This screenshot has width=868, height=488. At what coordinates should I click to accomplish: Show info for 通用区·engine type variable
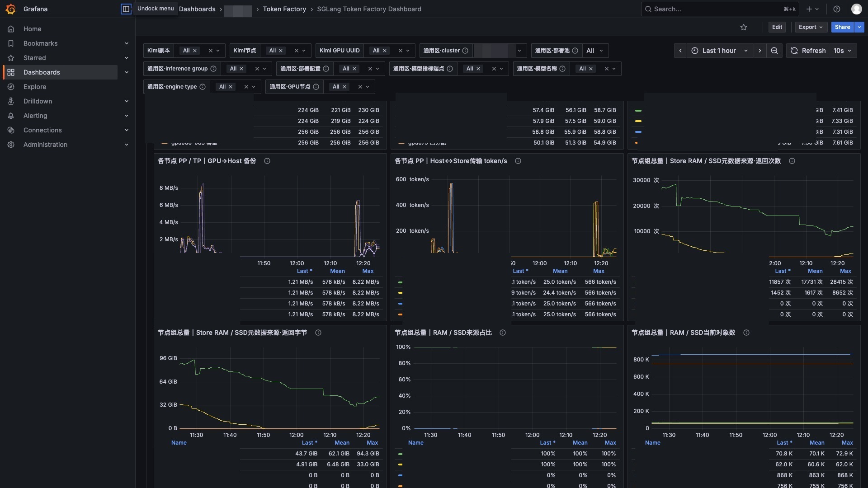[203, 87]
